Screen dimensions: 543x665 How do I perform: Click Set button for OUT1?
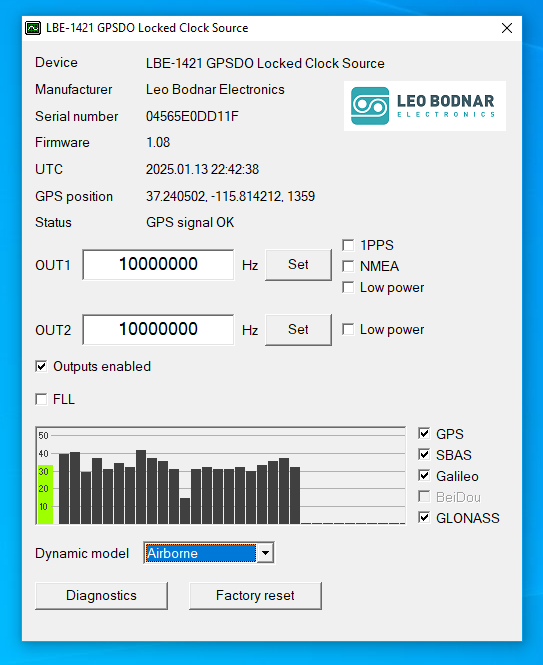click(x=298, y=265)
